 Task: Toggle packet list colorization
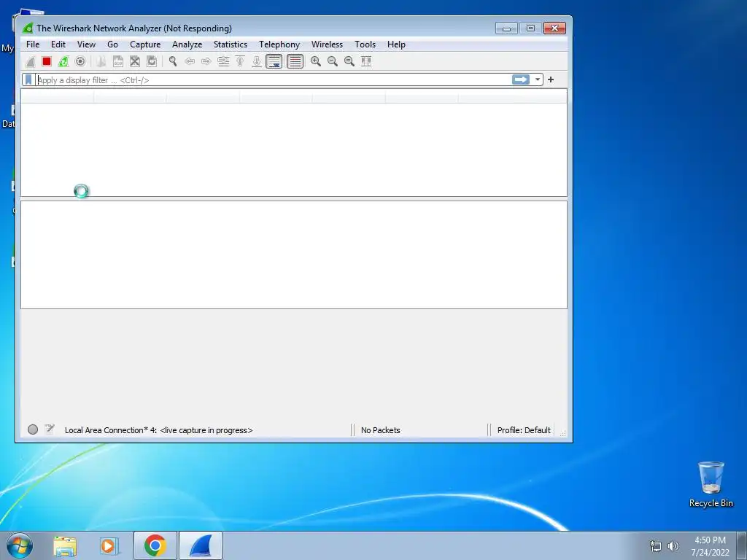click(x=295, y=61)
